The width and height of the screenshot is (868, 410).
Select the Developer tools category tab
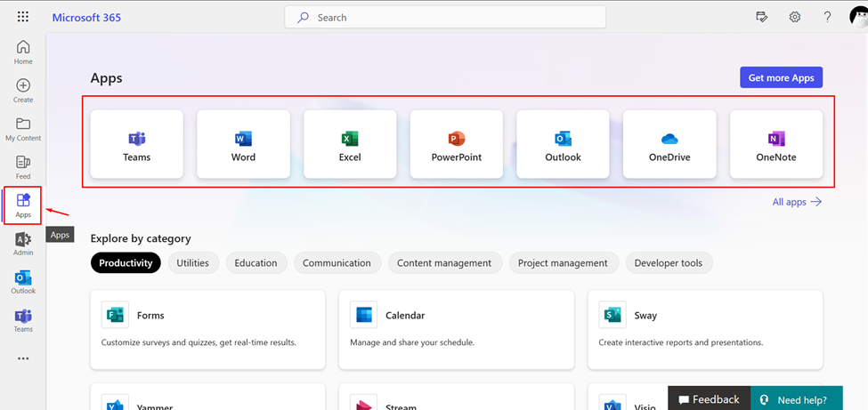click(x=669, y=263)
